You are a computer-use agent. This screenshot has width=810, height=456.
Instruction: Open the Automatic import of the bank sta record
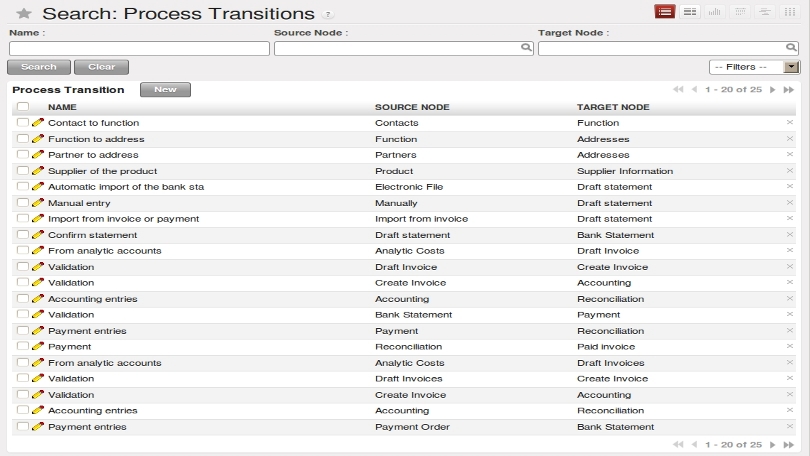coord(126,186)
